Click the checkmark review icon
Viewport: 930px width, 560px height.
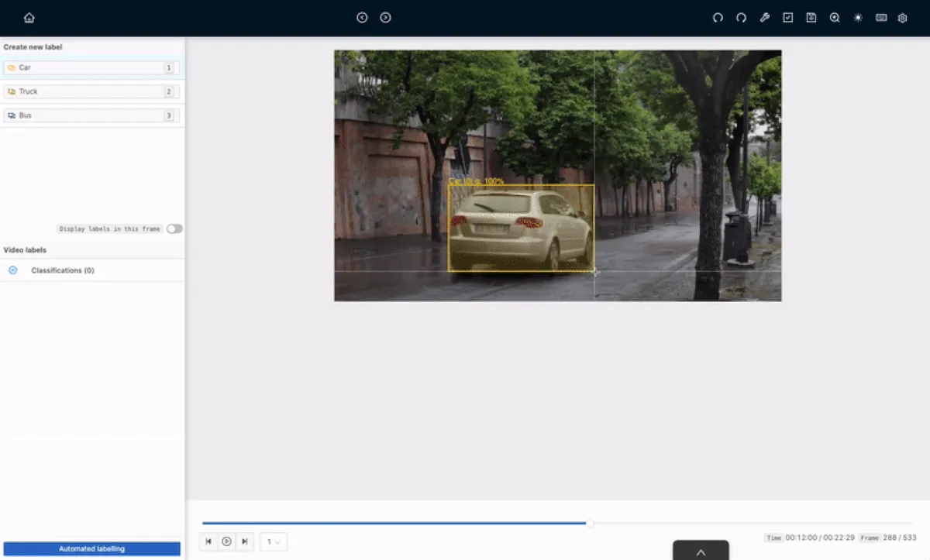[x=787, y=18]
